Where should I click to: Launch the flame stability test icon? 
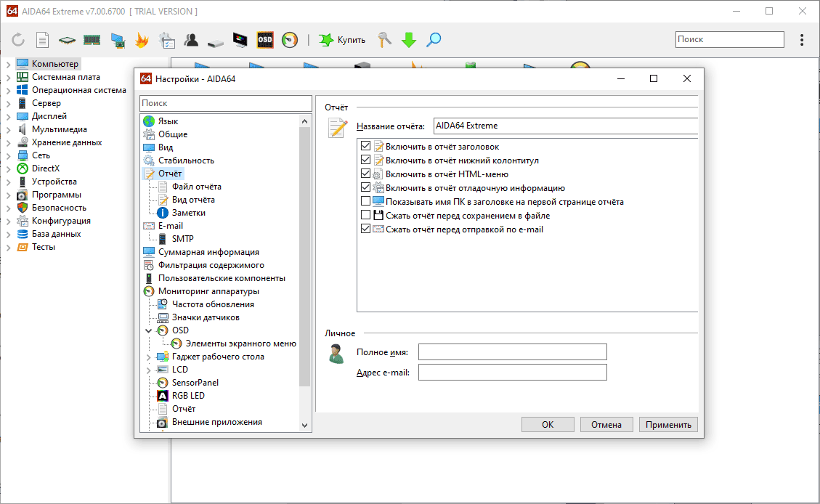coord(142,40)
